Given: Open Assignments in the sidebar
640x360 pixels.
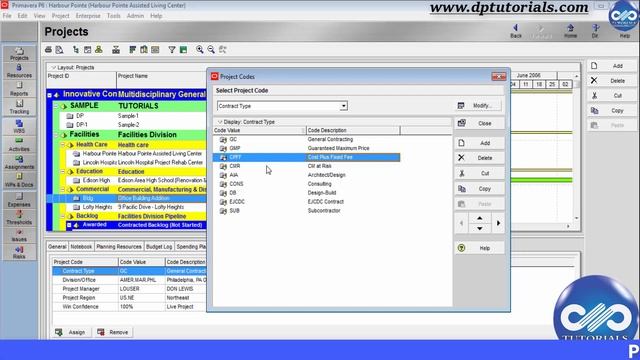Looking at the screenshot, I should pos(19,162).
